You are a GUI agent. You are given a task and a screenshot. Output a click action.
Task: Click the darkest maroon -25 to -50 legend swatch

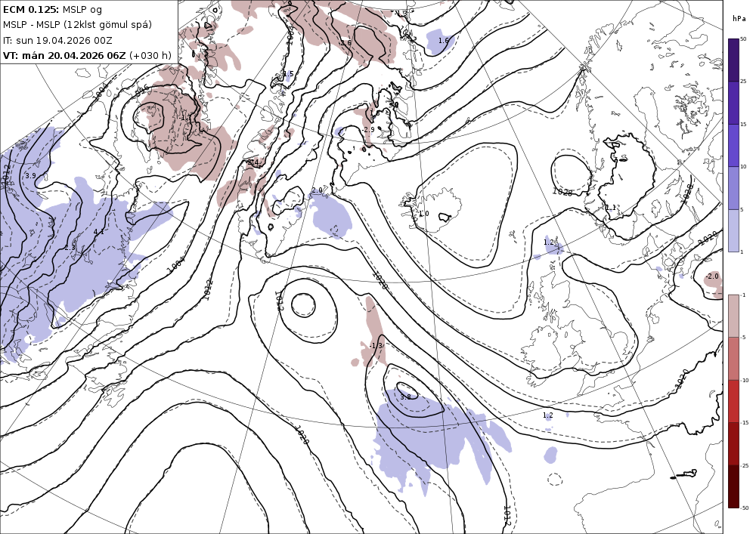click(x=733, y=486)
